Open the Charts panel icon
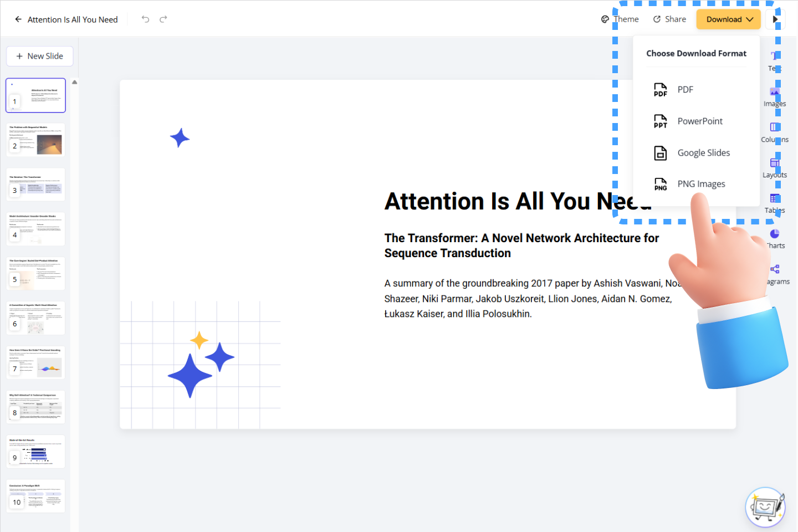 (775, 234)
